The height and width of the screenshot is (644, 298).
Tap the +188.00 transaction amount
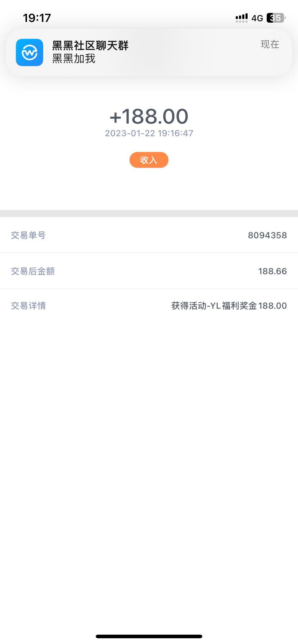tap(149, 116)
